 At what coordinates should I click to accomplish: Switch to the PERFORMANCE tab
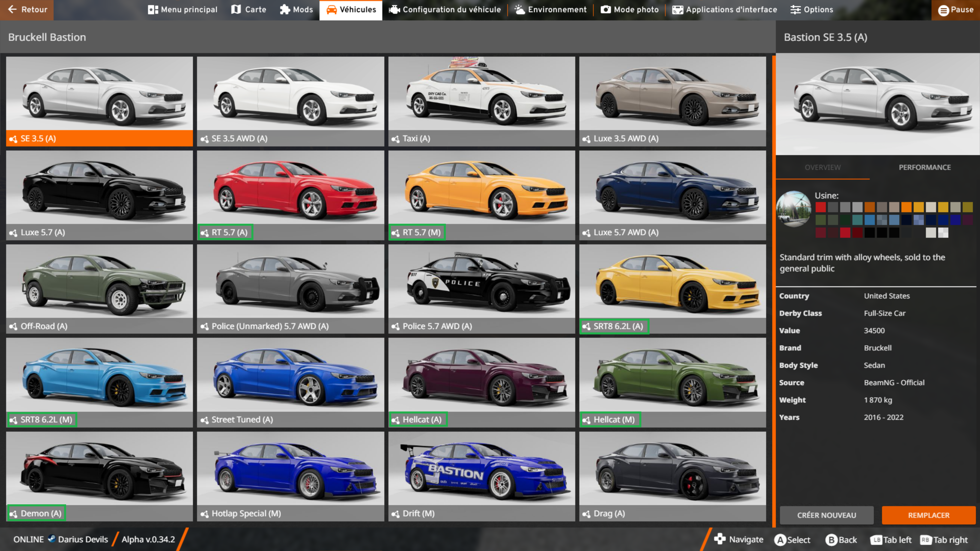[x=924, y=167]
